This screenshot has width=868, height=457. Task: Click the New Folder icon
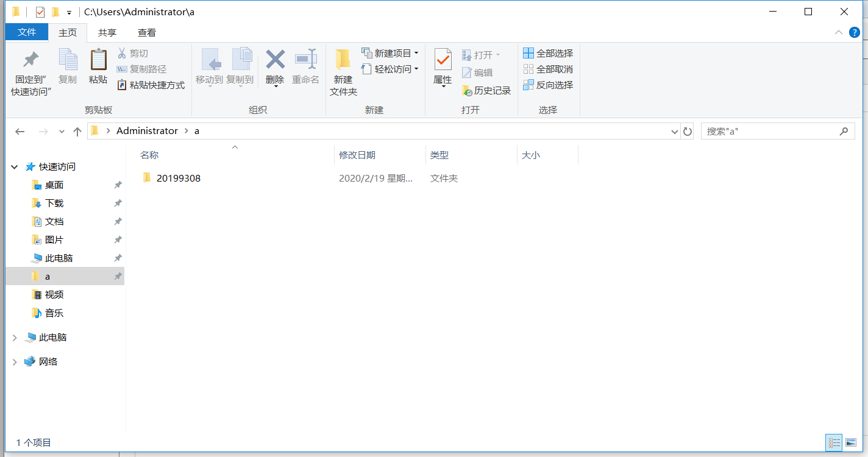pyautogui.click(x=343, y=59)
